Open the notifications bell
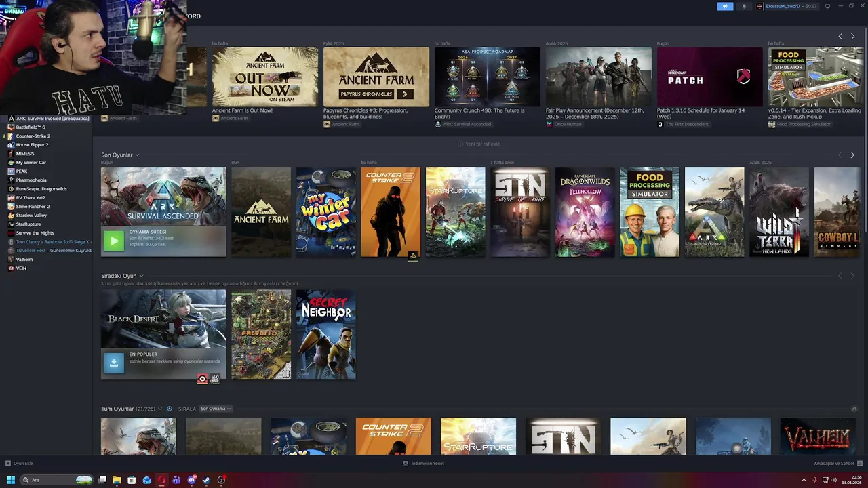868x488 pixels. point(744,6)
